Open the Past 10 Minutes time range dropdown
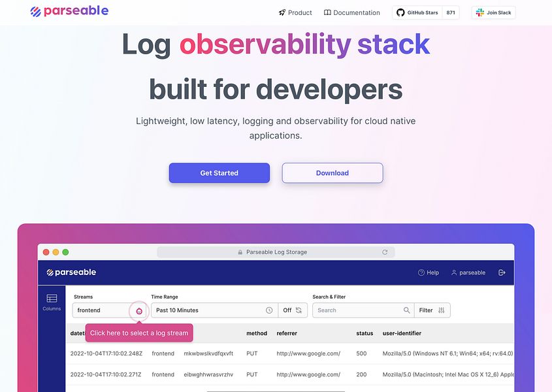This screenshot has height=392, width=552. click(214, 310)
